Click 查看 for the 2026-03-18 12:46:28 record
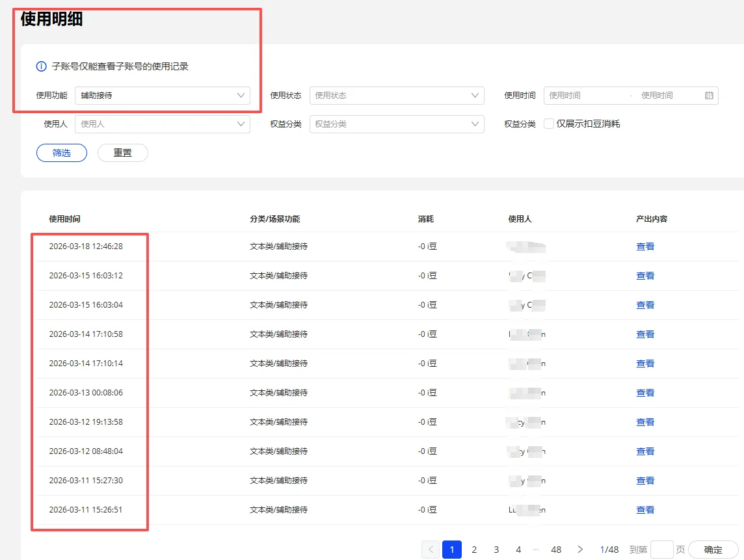Screen dimensions: 744x560 (645, 247)
